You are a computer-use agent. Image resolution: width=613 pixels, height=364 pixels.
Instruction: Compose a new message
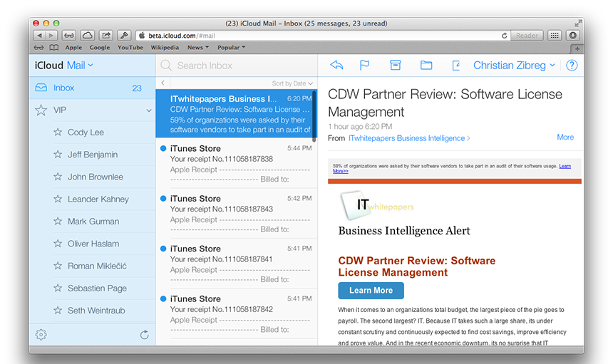pyautogui.click(x=456, y=66)
